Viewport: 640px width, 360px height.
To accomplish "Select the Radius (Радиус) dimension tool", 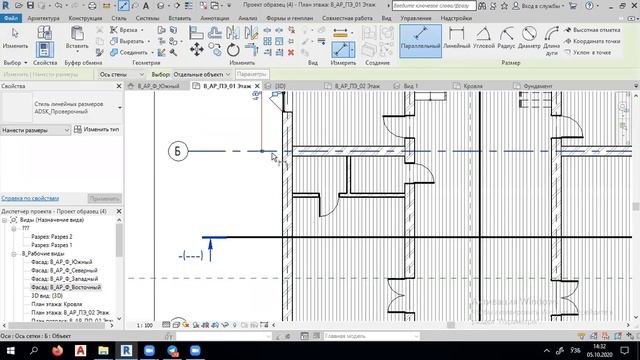I will click(x=506, y=38).
